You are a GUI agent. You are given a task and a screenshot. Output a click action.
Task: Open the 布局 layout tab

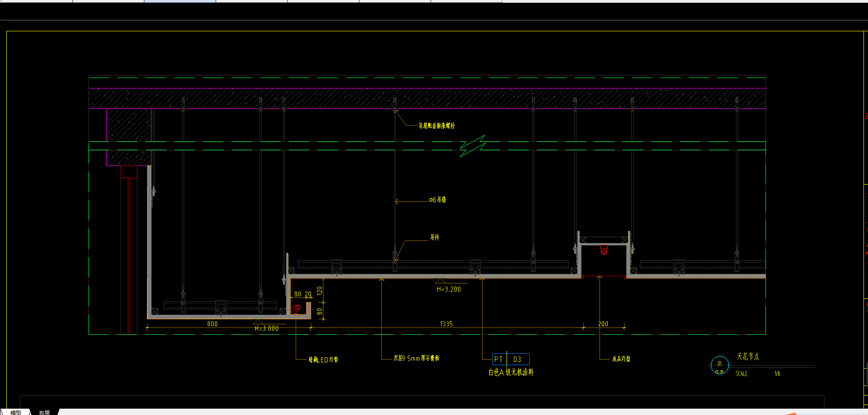(44, 412)
